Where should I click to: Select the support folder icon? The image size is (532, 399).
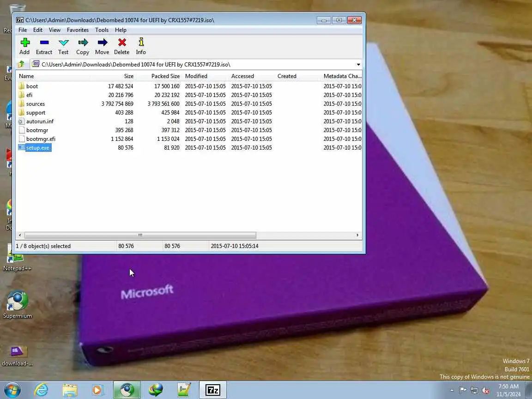tap(21, 113)
